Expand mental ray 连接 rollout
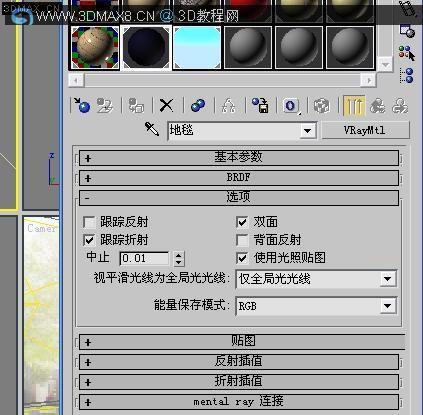The width and height of the screenshot is (423, 415). coord(239,402)
